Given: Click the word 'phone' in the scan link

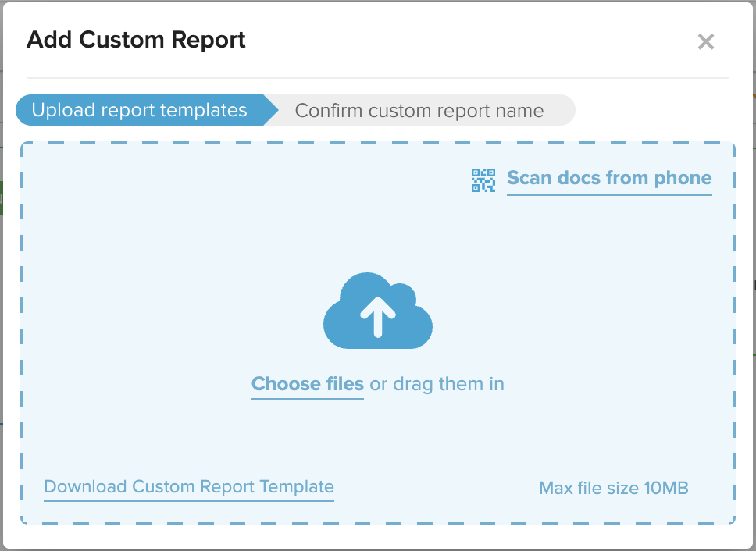Looking at the screenshot, I should click(683, 178).
